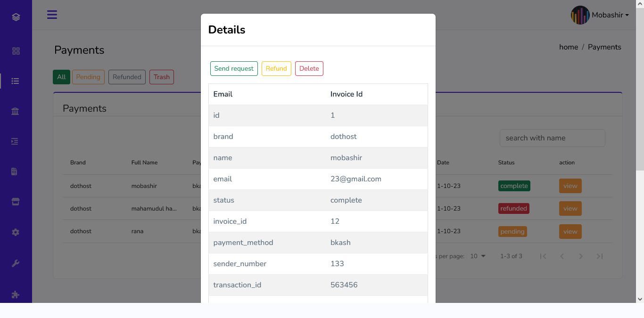Image resolution: width=644 pixels, height=318 pixels.
Task: Select the All payments tab
Action: [61, 77]
